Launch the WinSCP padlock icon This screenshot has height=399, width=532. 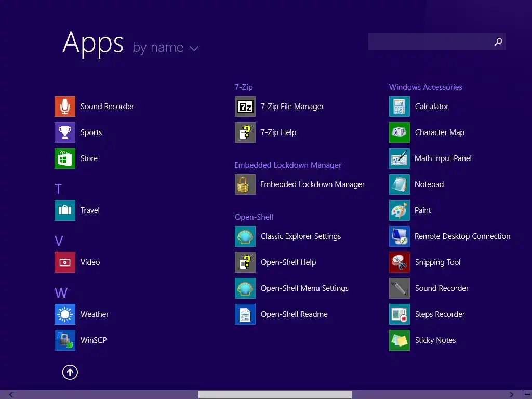coord(65,340)
